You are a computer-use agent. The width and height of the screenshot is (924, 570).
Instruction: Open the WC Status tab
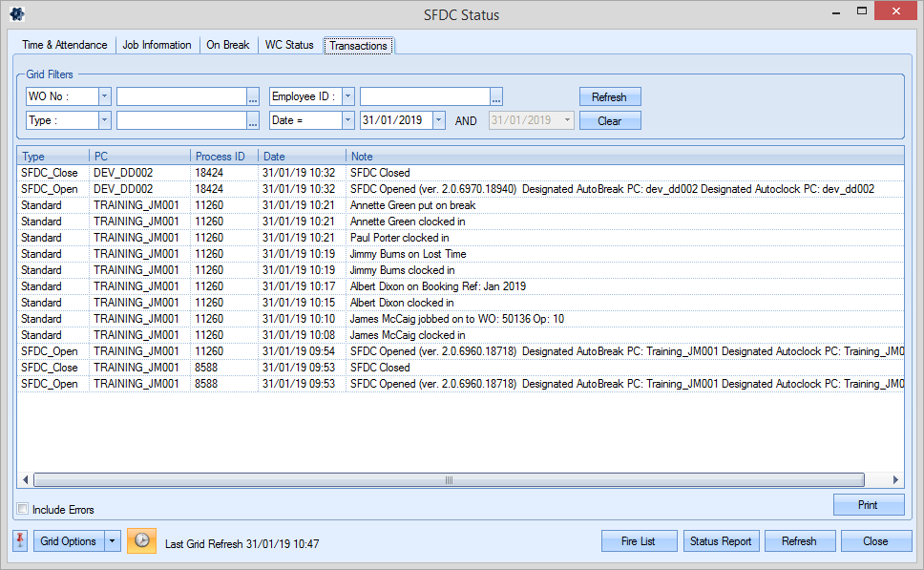[x=289, y=45]
